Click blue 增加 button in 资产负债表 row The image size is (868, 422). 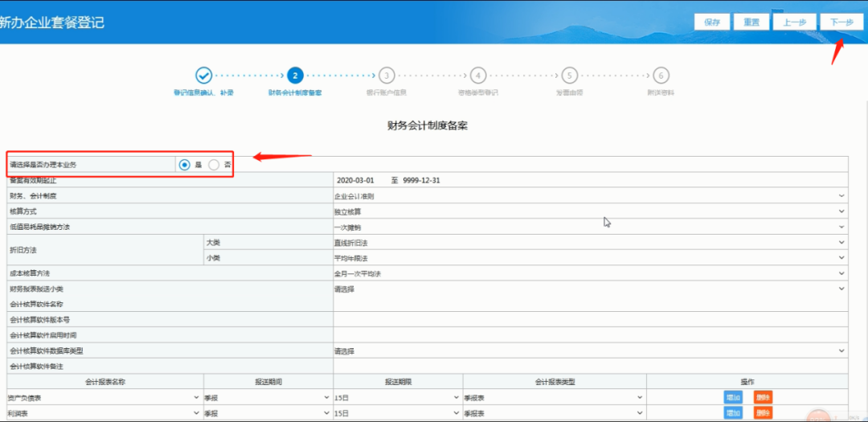coord(734,398)
